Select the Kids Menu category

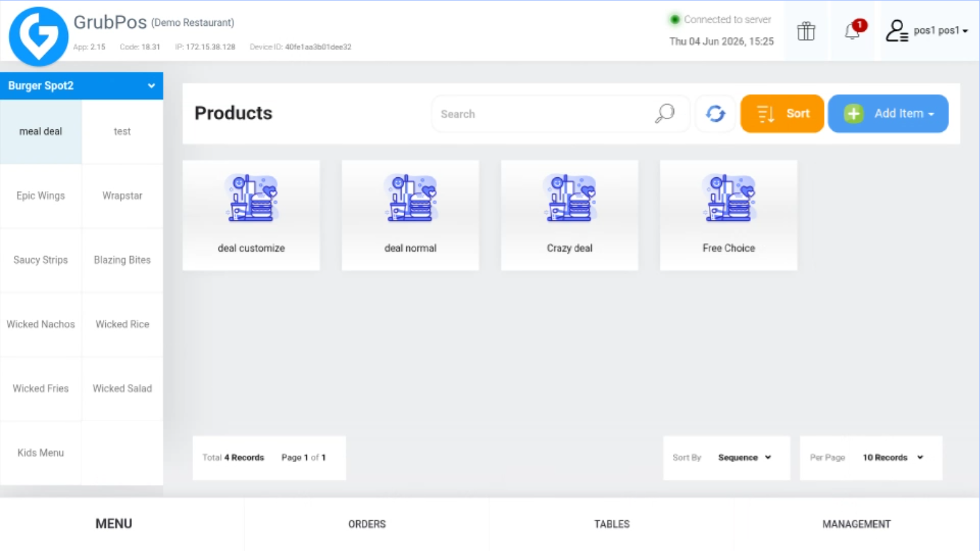[x=41, y=453]
